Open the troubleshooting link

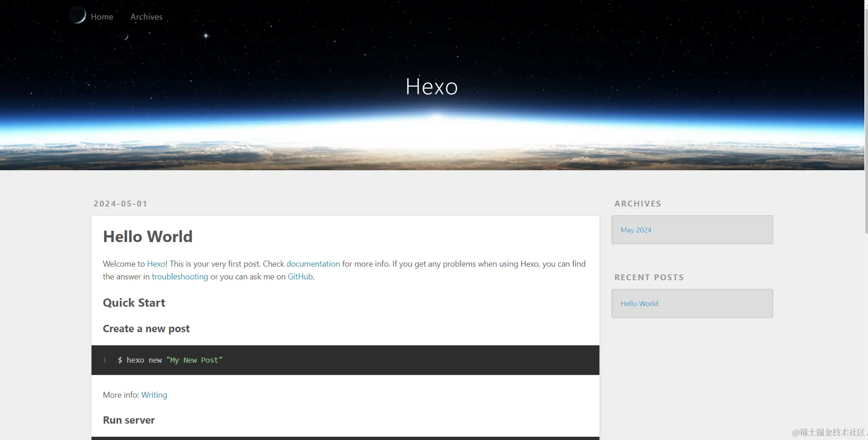click(x=180, y=276)
